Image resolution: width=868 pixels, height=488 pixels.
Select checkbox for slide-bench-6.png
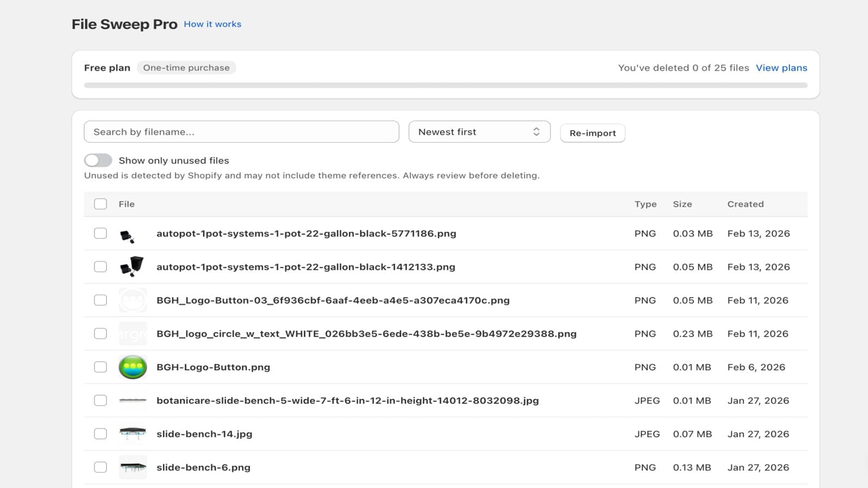point(100,467)
